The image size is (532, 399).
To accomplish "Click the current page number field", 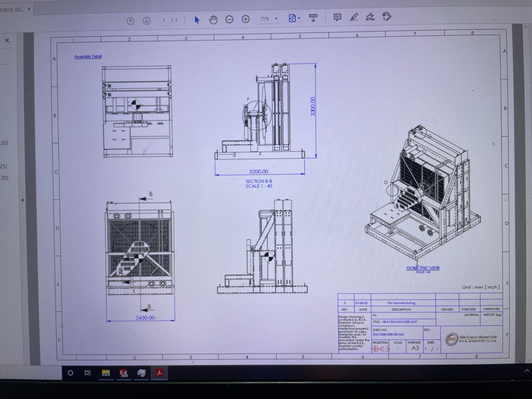I will click(163, 20).
